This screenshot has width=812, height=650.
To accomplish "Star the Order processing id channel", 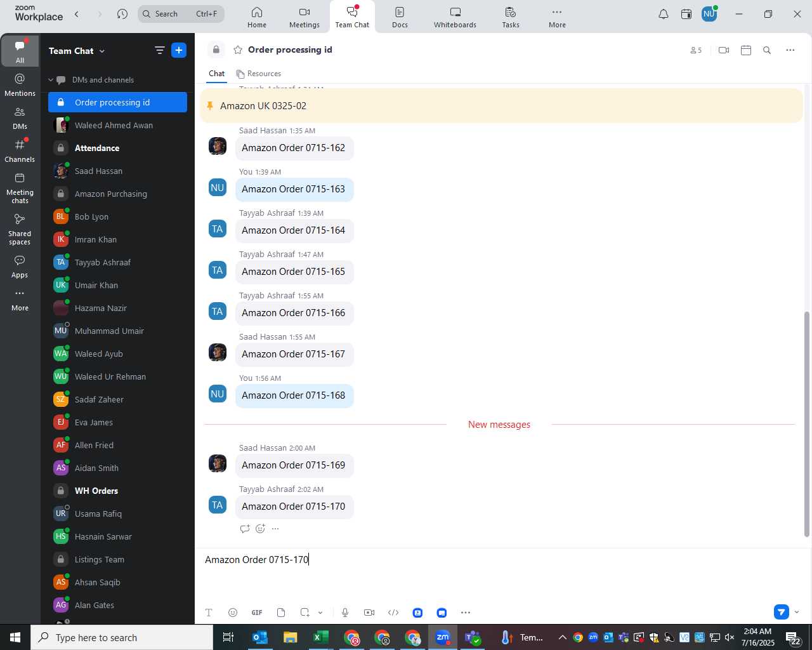I will click(x=238, y=50).
